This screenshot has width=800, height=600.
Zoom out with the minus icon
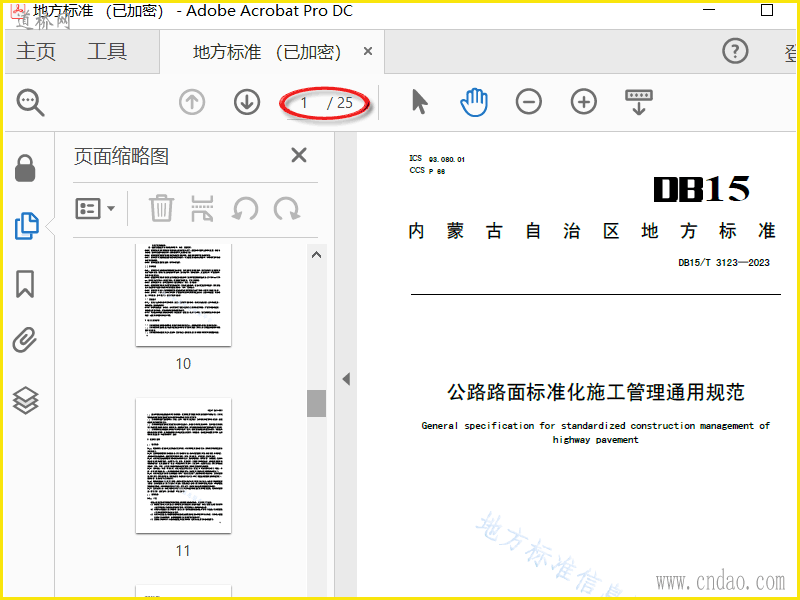(529, 102)
